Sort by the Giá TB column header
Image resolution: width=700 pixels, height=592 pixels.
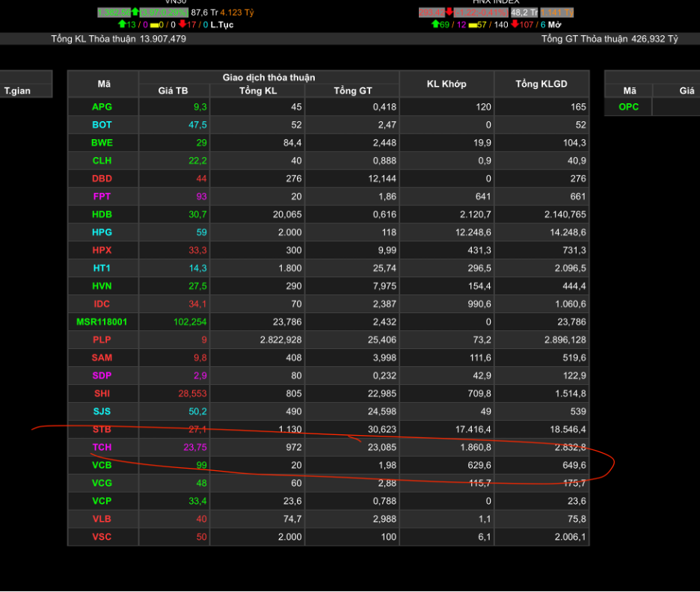coord(174,90)
